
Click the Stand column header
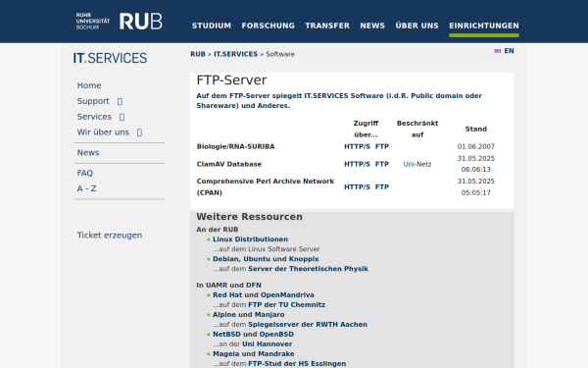(476, 130)
